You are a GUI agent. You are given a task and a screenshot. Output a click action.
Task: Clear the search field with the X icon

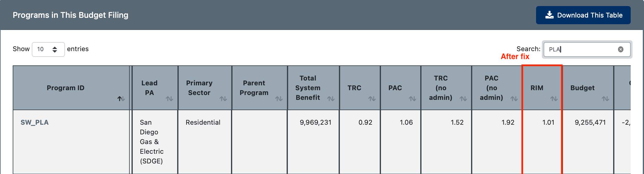click(x=621, y=49)
